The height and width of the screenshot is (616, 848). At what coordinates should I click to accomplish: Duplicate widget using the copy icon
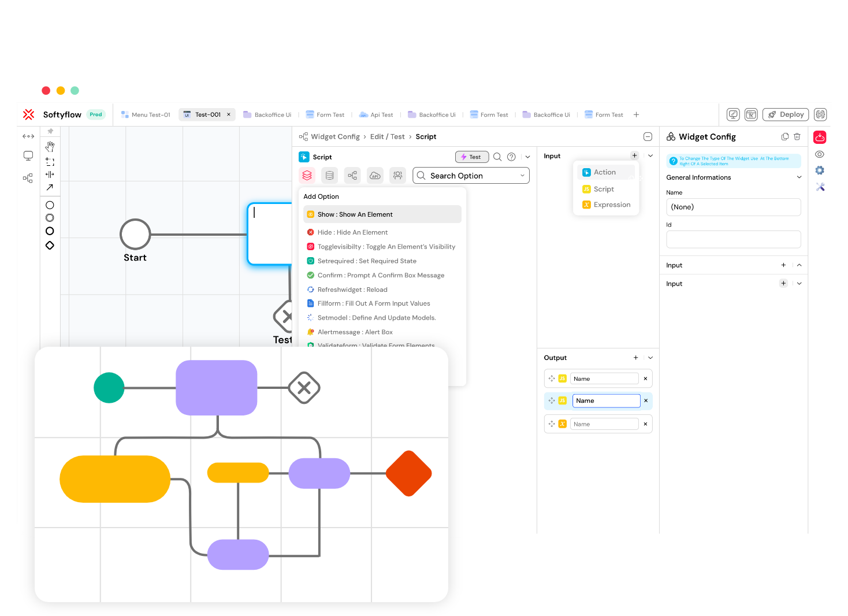(x=785, y=136)
